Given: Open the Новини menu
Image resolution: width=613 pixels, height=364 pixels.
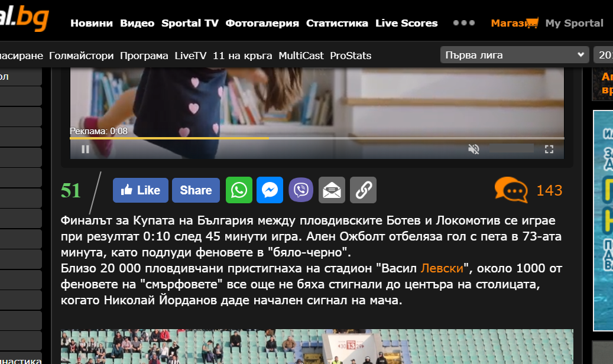Looking at the screenshot, I should [x=92, y=23].
